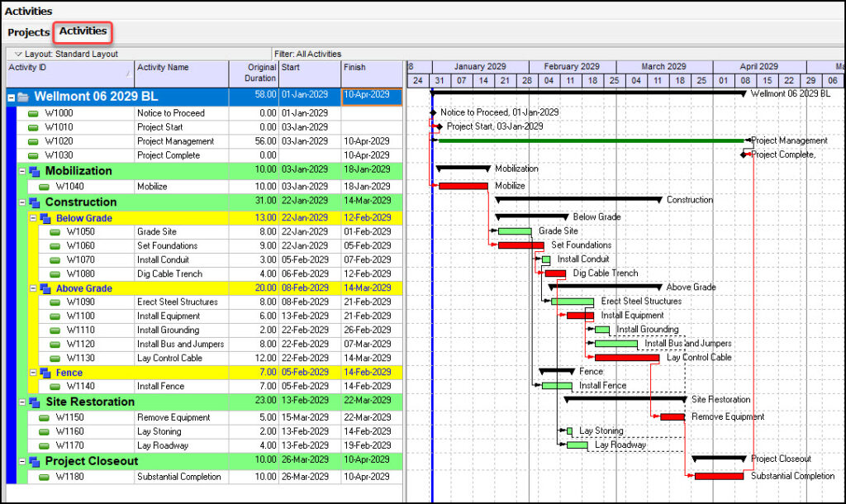Click the W1010 activity icon

pos(33,127)
